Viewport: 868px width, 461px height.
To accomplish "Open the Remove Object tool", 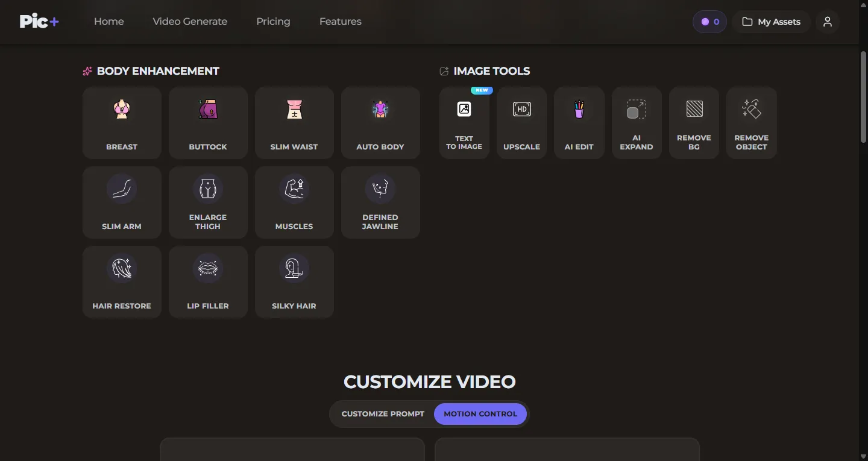I will 752,123.
